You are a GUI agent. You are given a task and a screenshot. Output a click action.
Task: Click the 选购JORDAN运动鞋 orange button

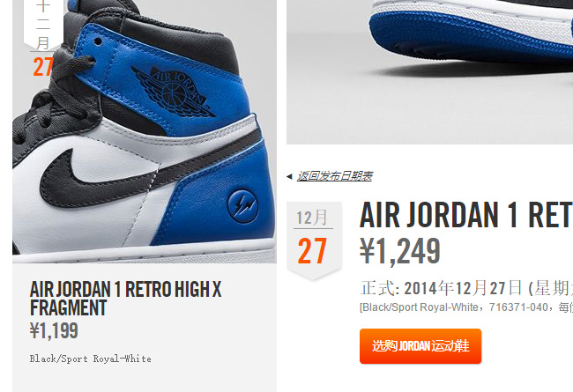click(420, 346)
